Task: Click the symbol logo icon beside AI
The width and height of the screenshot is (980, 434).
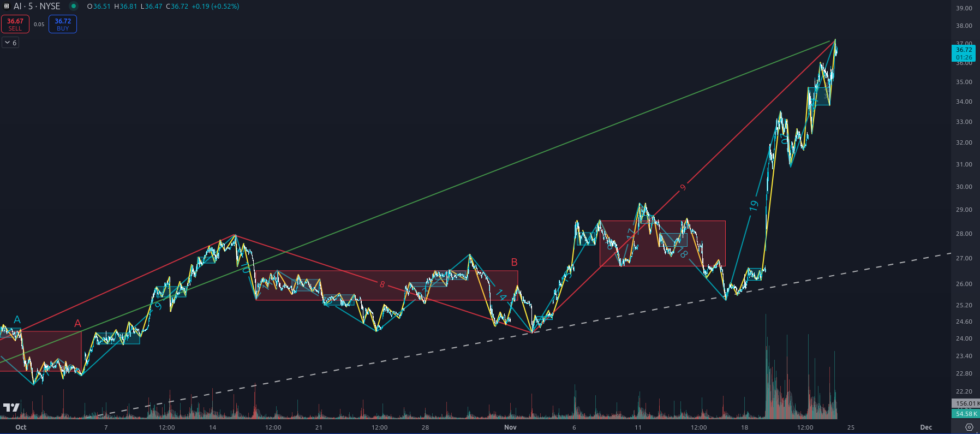Action: (x=7, y=7)
